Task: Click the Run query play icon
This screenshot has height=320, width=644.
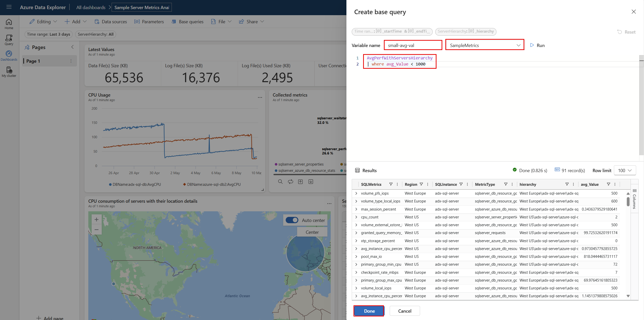Action: pyautogui.click(x=532, y=45)
